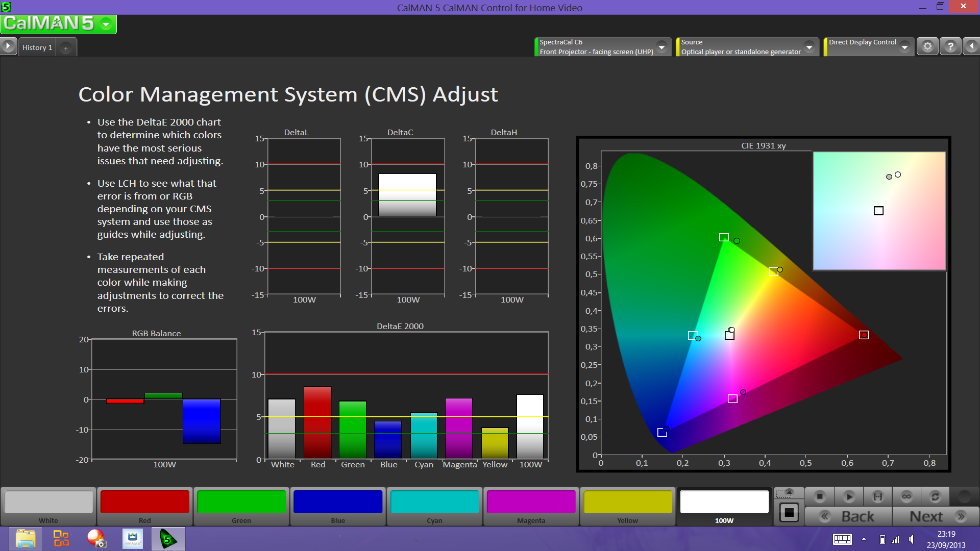Open the help question mark
This screenshot has width=980, height=551.
(950, 46)
